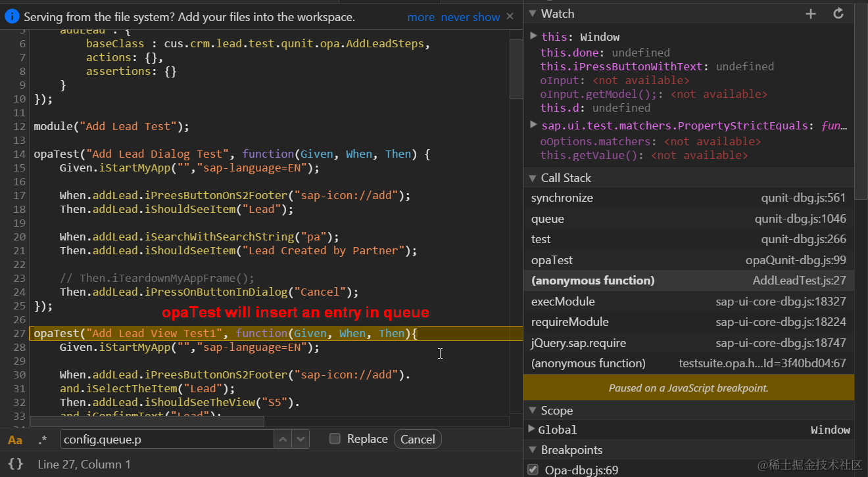Collapse the Watch section

pos(532,13)
